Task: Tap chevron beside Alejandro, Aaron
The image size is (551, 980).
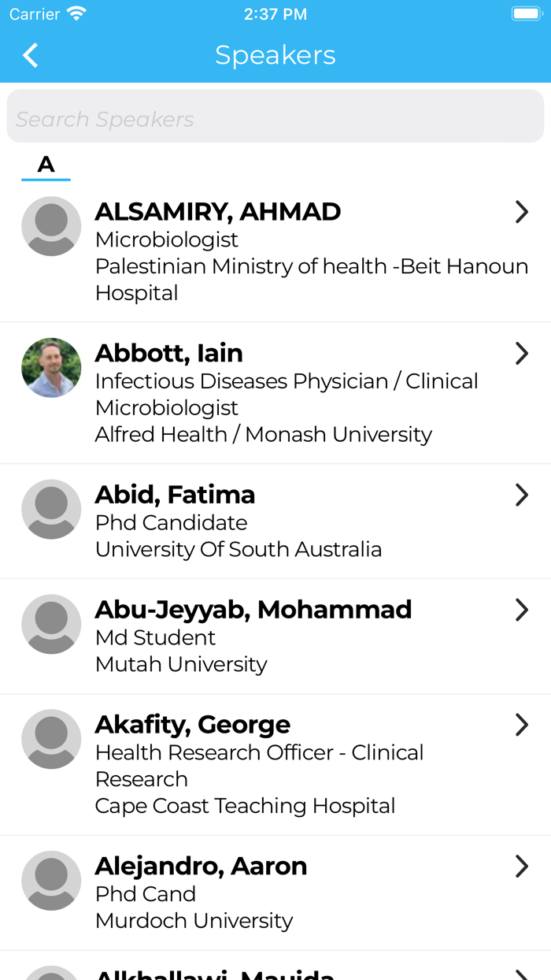Action: (x=521, y=867)
